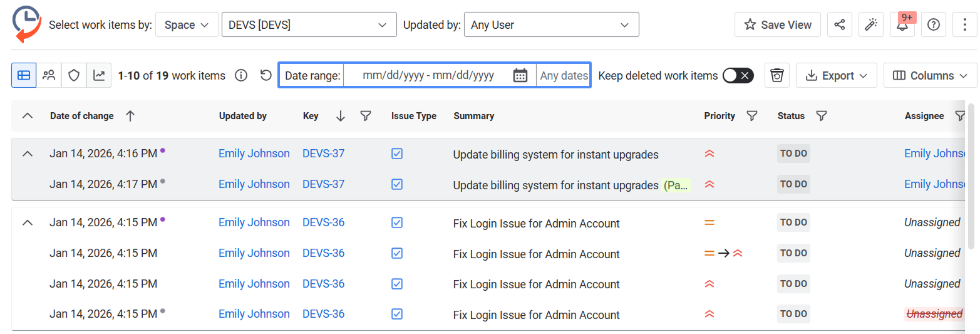The height and width of the screenshot is (334, 980).
Task: Click the Save View button
Action: (777, 25)
